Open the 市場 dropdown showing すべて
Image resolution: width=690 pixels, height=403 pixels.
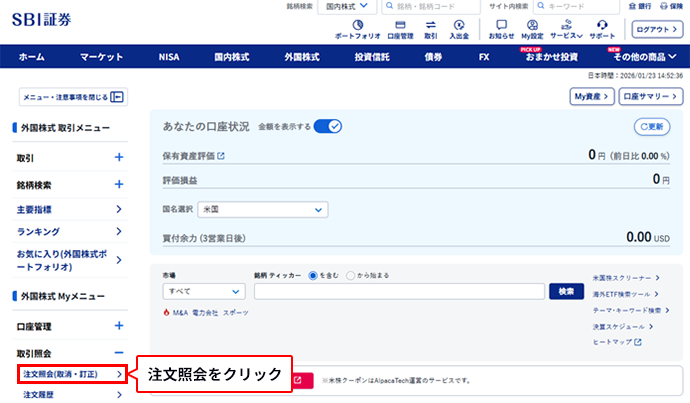click(203, 291)
